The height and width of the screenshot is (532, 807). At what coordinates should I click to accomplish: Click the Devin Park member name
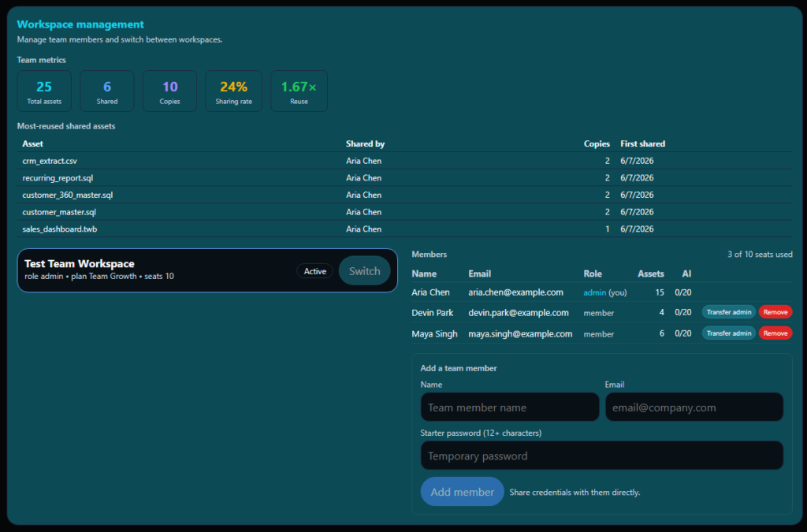(433, 313)
